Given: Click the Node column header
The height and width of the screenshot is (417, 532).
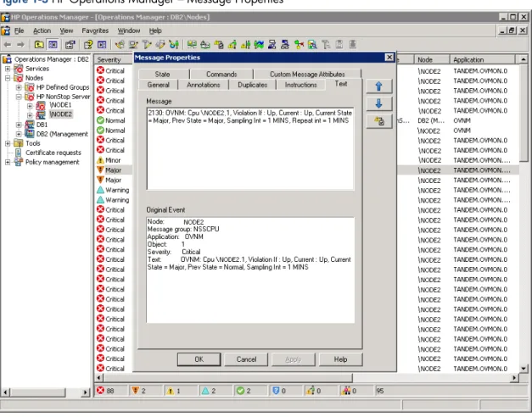Looking at the screenshot, I should 432,59.
